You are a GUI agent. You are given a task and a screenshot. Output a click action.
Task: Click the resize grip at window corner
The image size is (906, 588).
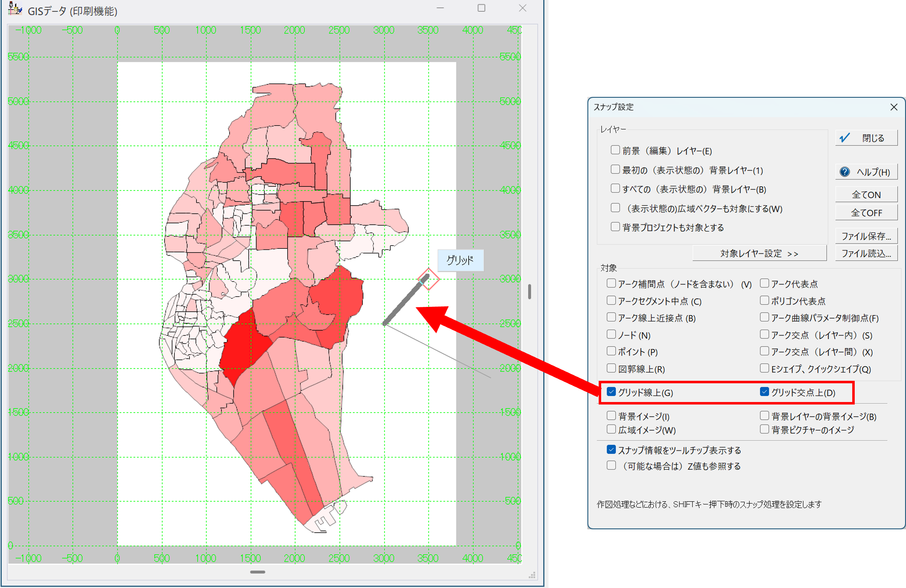[532, 575]
